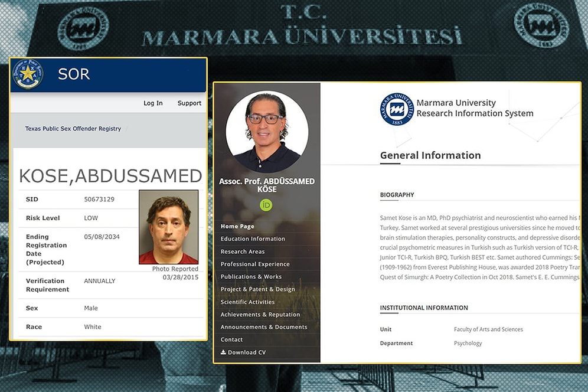
Task: Click the Unit field label
Action: (386, 329)
